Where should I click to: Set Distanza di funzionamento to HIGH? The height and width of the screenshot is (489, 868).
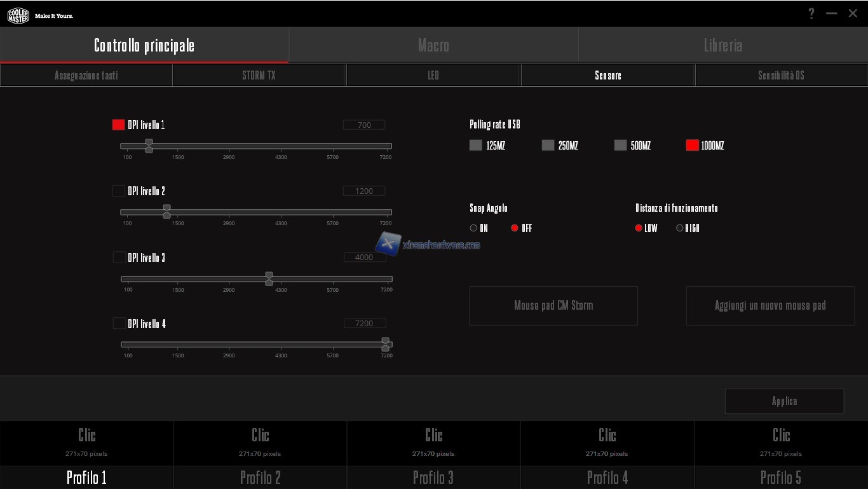[680, 228]
